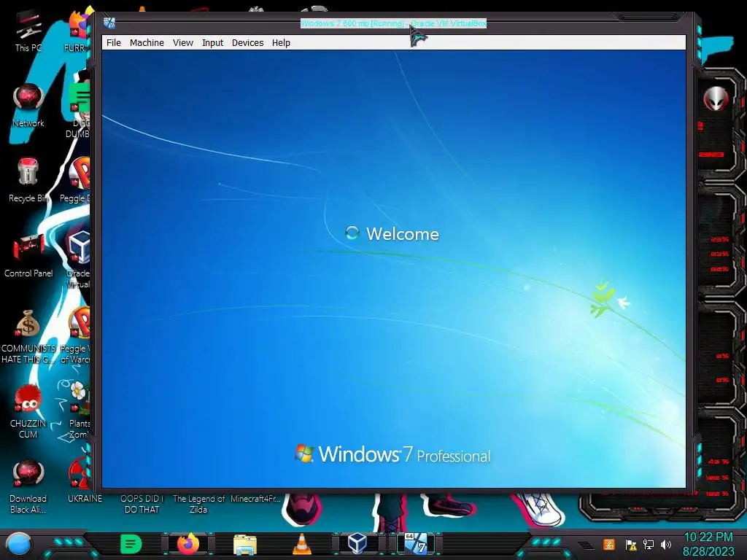747x560 pixels.
Task: Open the clock showing 10:22 PM
Action: [x=708, y=544]
